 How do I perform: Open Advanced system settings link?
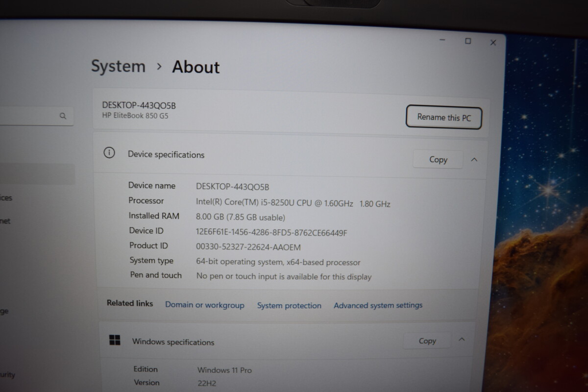click(378, 305)
